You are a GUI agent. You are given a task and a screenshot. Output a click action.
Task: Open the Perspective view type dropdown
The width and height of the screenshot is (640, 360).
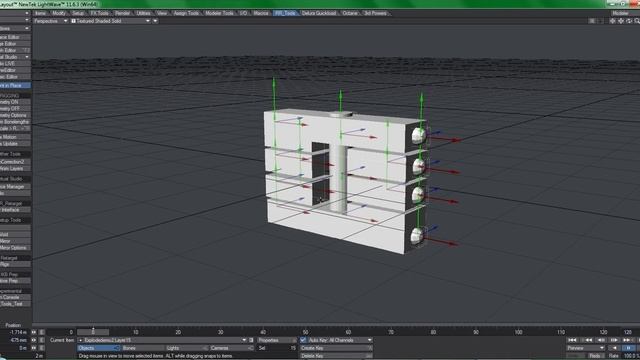coord(51,21)
